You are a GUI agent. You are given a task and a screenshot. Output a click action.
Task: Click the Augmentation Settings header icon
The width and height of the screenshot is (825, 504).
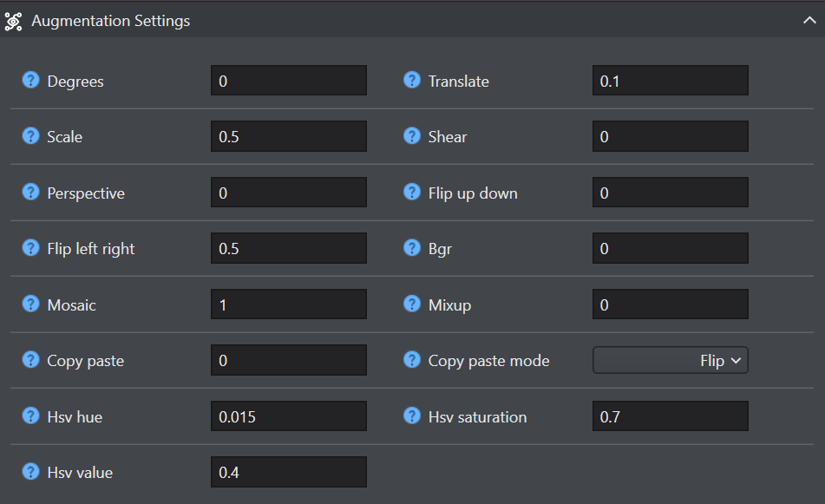13,21
